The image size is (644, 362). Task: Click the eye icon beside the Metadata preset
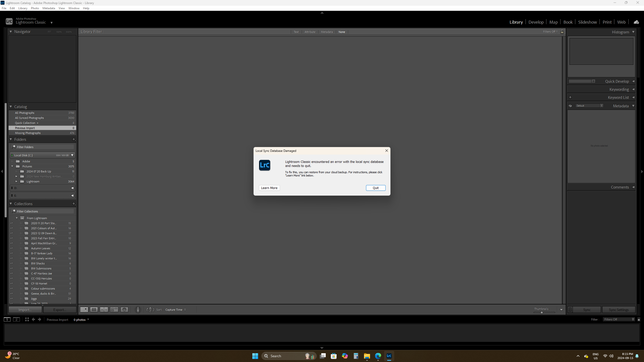pos(571,106)
